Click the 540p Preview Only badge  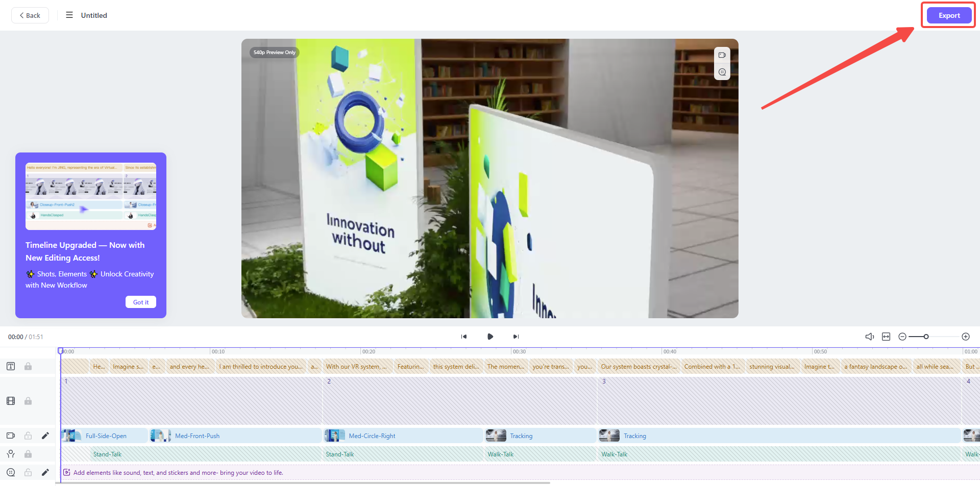(x=274, y=53)
